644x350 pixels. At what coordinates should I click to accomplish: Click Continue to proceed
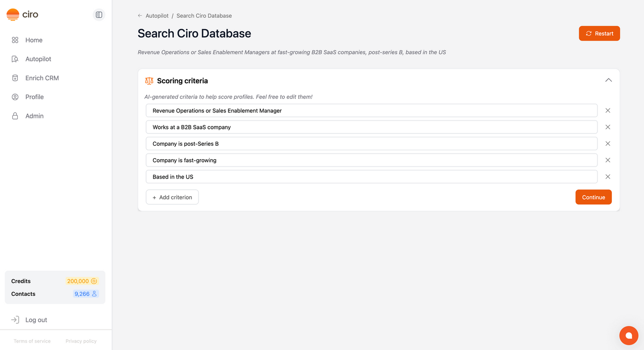593,197
